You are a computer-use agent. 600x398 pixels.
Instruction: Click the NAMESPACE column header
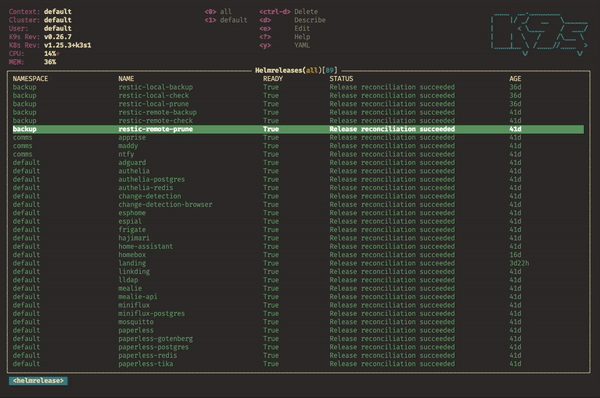[x=30, y=79]
